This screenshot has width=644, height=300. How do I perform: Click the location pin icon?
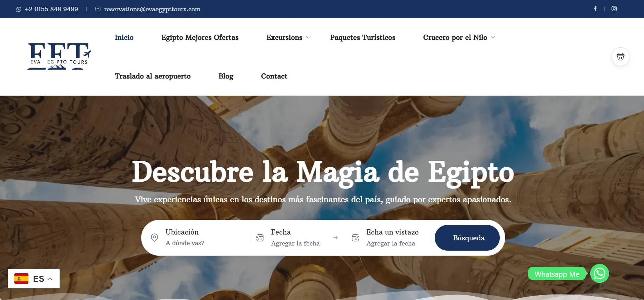154,238
